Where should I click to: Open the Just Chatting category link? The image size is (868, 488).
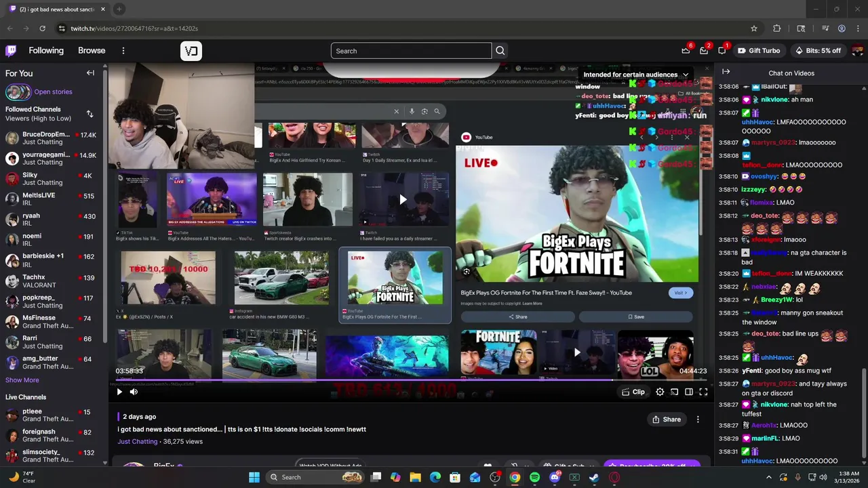point(138,441)
